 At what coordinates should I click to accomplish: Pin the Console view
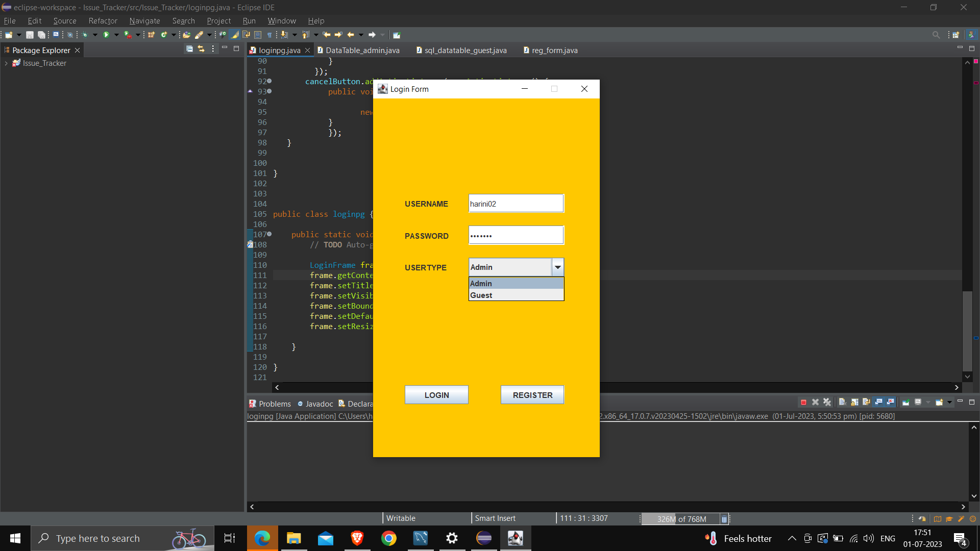[905, 402]
